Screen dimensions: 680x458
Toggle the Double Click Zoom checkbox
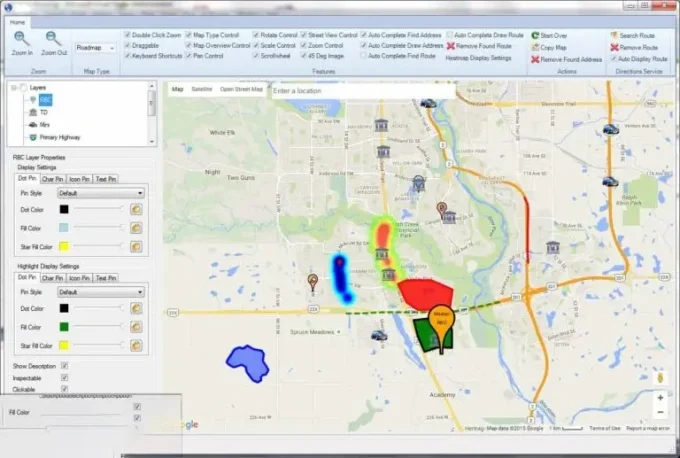pyautogui.click(x=128, y=35)
